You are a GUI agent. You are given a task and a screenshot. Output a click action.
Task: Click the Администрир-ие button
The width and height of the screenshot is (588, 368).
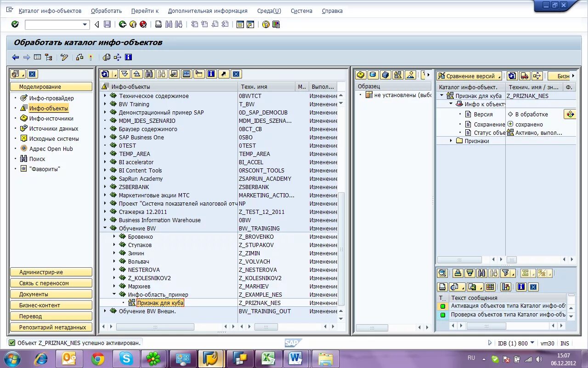tap(51, 272)
